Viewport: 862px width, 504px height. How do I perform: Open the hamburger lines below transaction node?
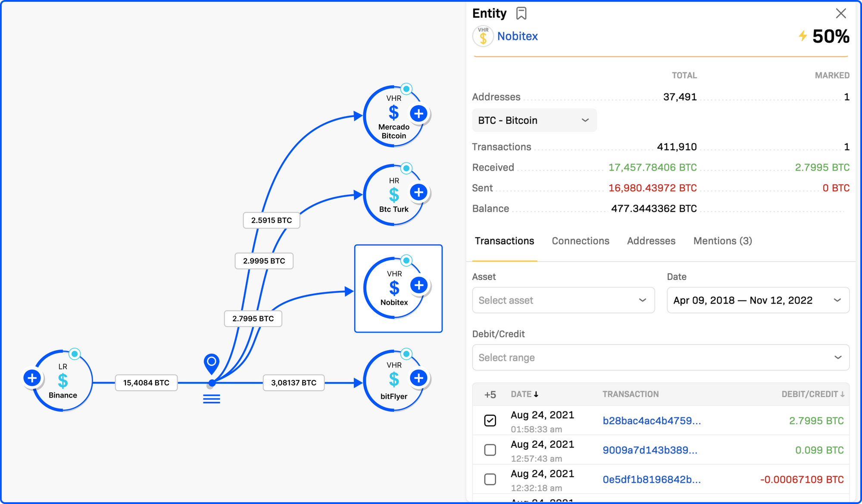point(211,399)
